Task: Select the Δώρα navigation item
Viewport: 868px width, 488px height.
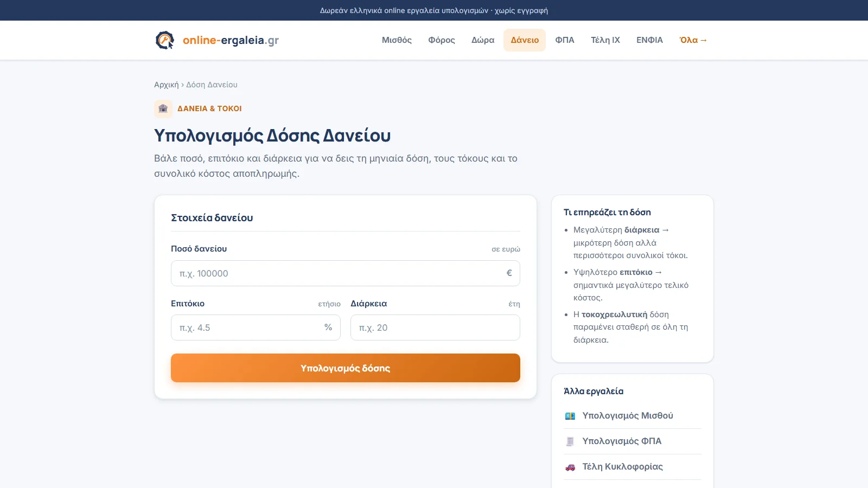Action: pos(483,40)
